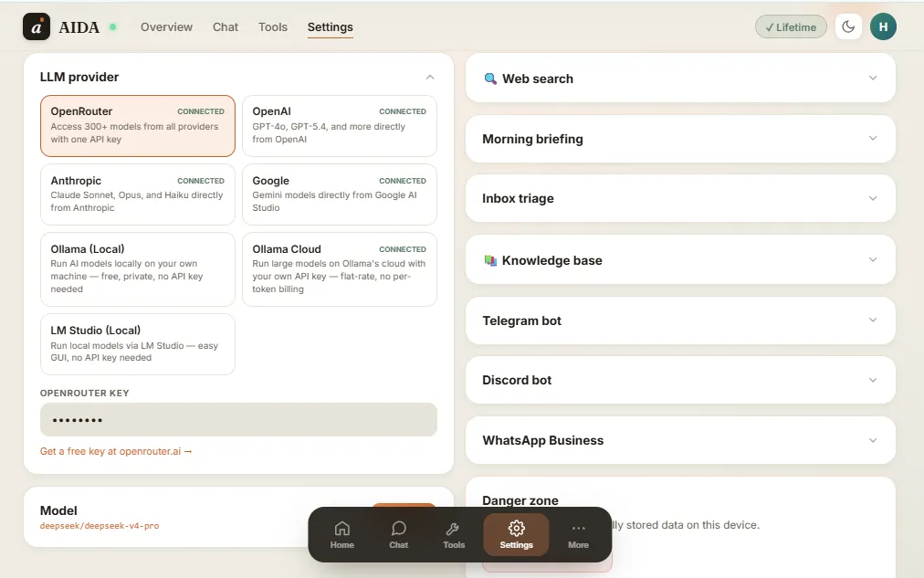The height and width of the screenshot is (578, 924).
Task: Expand the Discord bot section
Action: pyautogui.click(x=873, y=380)
